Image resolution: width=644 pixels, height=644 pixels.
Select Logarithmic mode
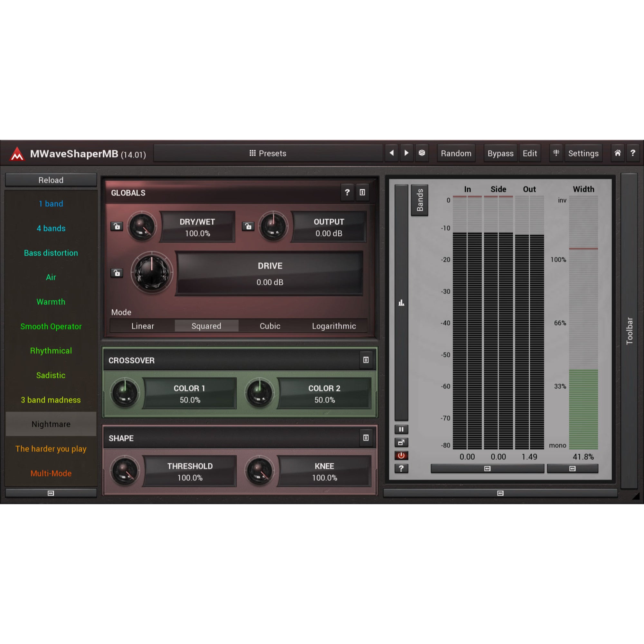coord(334,326)
